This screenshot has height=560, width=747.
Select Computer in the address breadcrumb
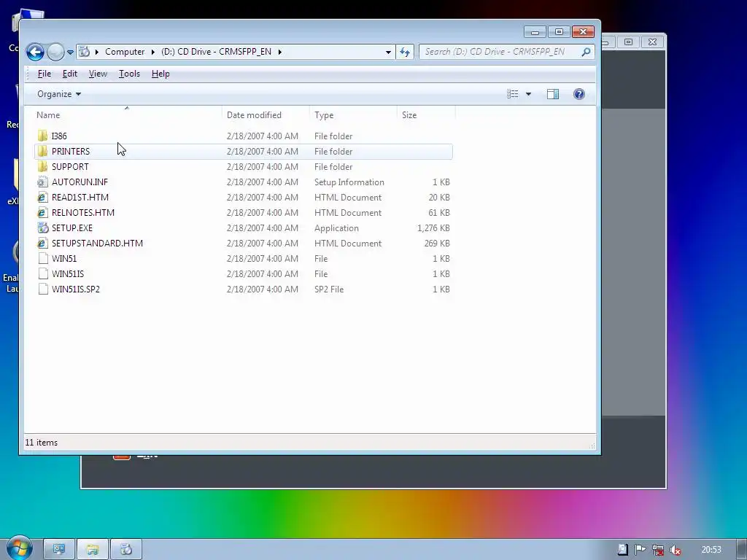[124, 52]
